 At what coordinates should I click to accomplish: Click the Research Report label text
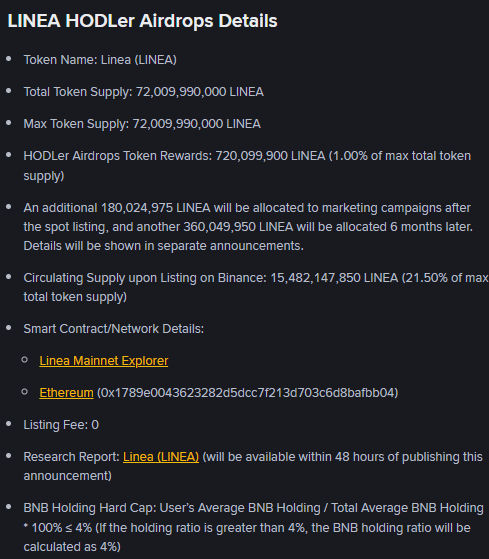tap(71, 457)
